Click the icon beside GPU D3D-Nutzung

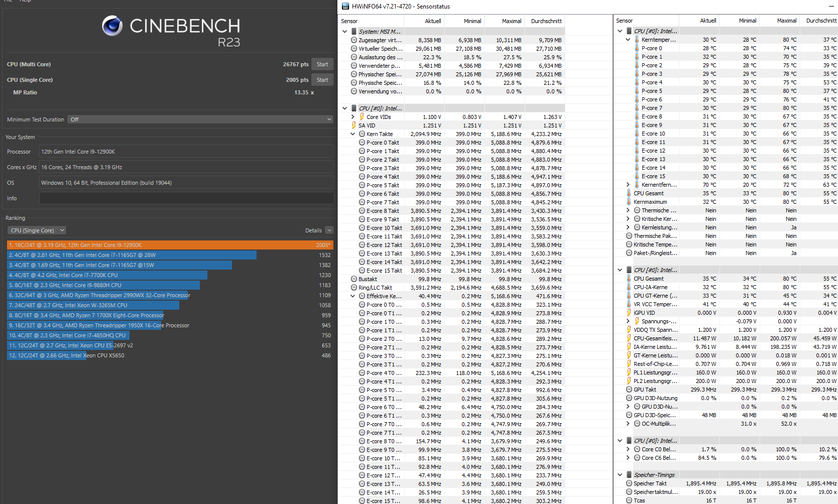[629, 398]
